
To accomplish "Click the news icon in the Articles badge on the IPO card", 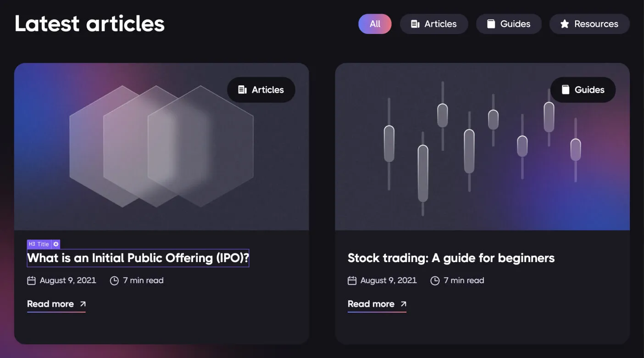I will pos(243,89).
